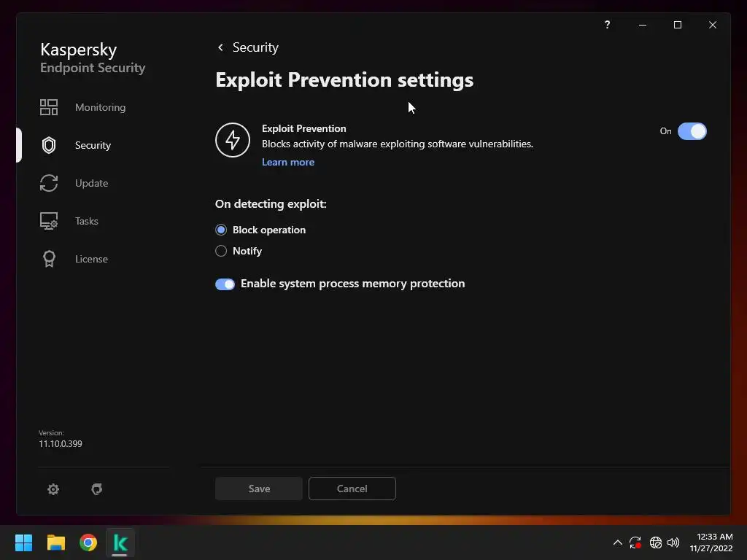Click the sync status tray icon
Viewport: 747px width, 560px height.
(635, 542)
